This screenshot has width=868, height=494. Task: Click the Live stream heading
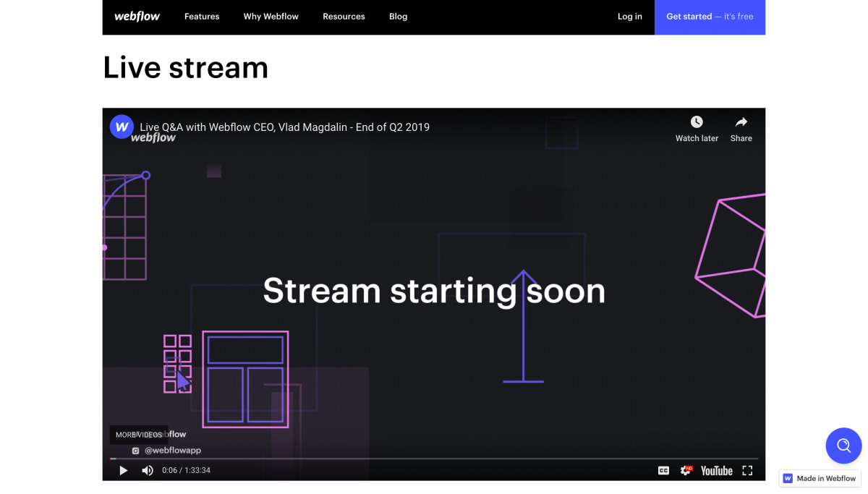(x=186, y=67)
